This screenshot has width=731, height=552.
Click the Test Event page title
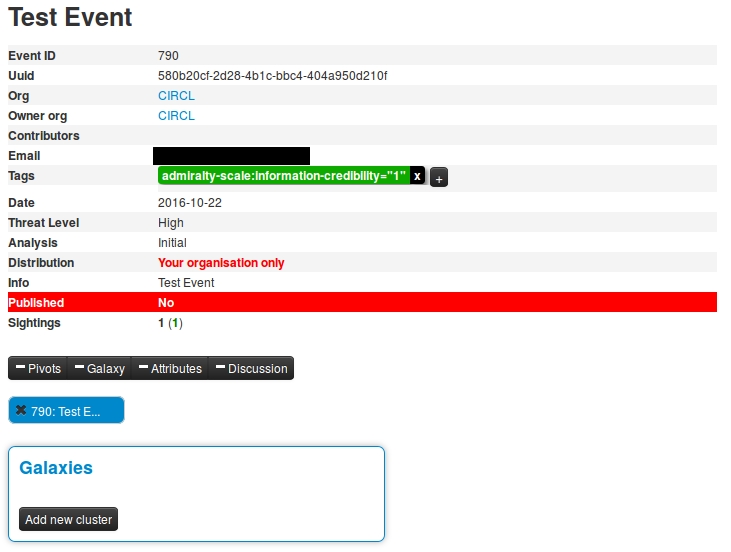[x=70, y=17]
